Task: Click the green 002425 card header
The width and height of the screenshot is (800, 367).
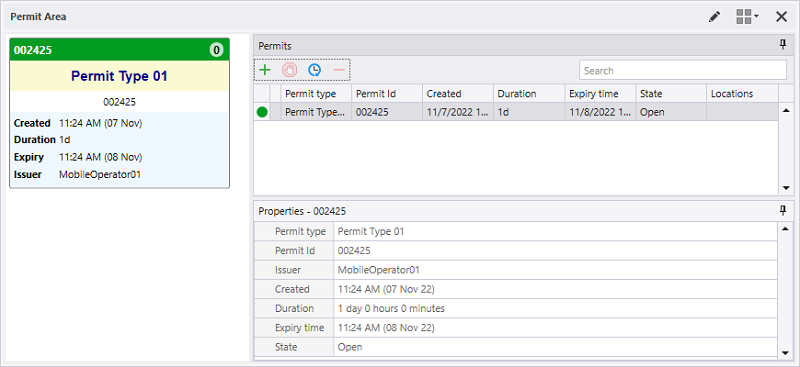Action: pyautogui.click(x=119, y=50)
